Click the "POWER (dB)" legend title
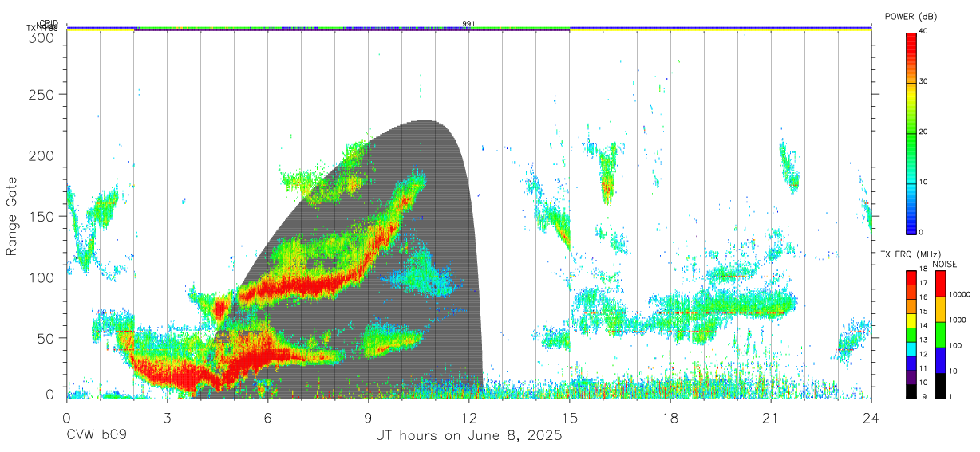 click(x=911, y=17)
